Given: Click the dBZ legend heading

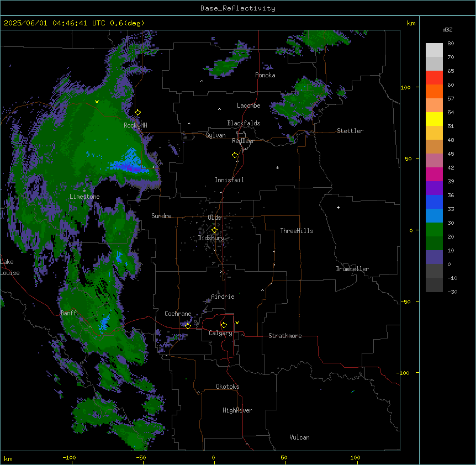Looking at the screenshot, I should pos(447,30).
